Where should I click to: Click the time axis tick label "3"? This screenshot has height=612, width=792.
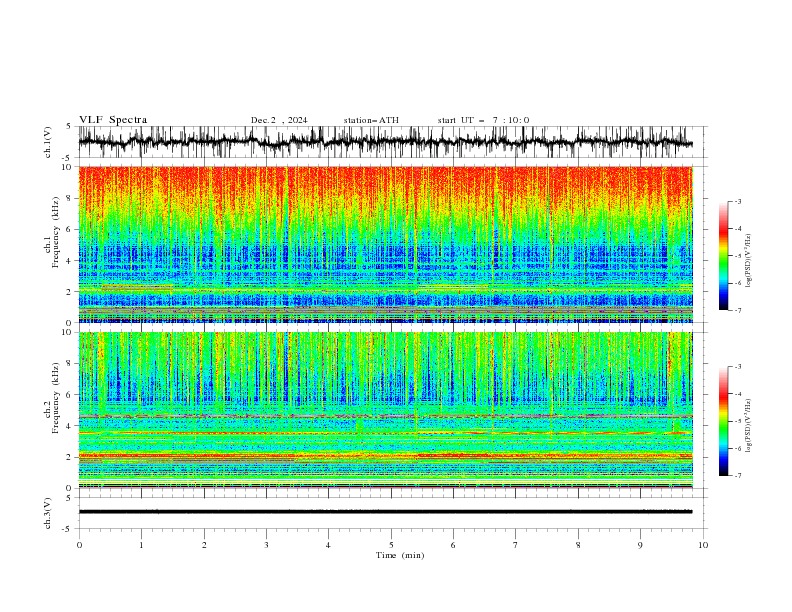pyautogui.click(x=266, y=545)
